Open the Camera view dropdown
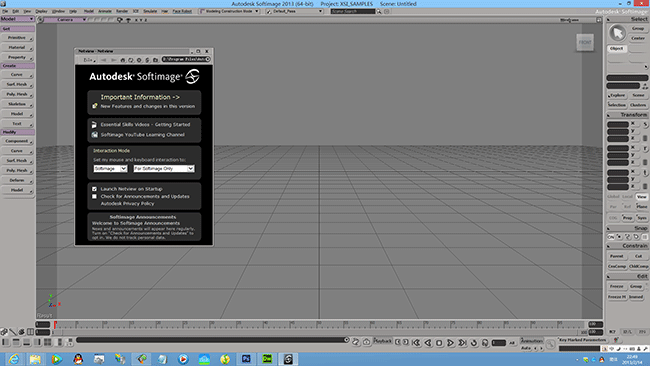The image size is (650, 366). tap(65, 20)
